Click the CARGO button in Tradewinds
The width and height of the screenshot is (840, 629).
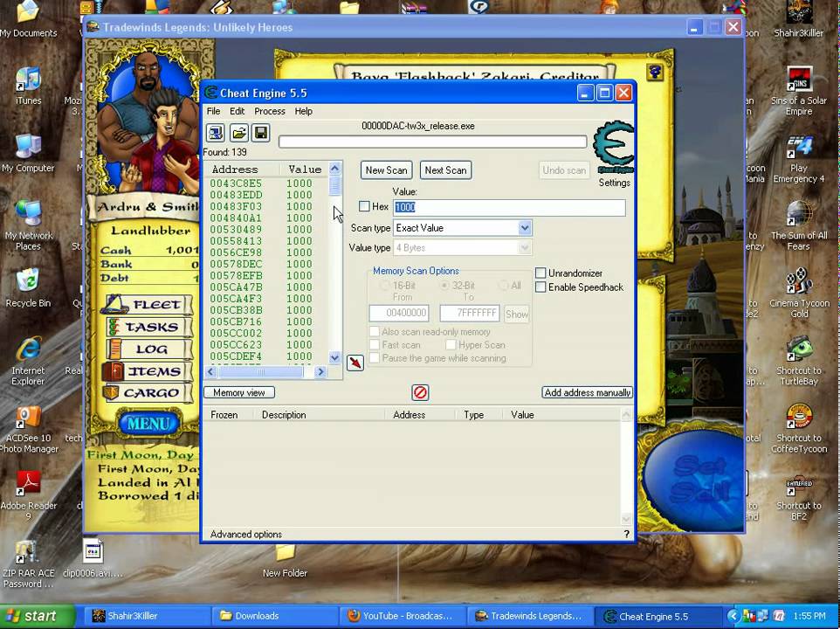pos(148,393)
